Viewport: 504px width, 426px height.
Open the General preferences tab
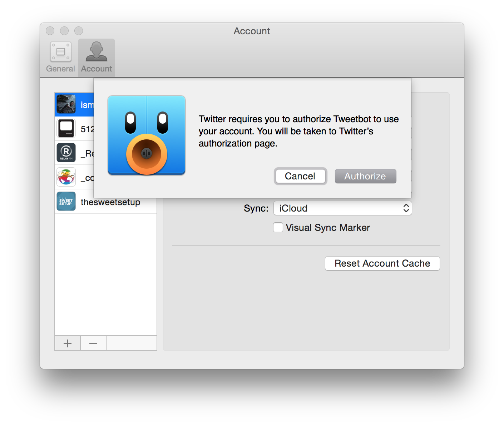[x=60, y=58]
